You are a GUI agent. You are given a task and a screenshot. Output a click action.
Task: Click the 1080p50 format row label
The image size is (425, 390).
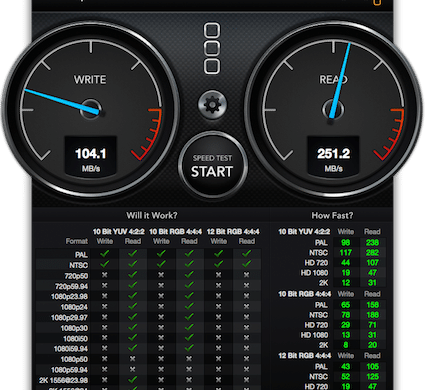74,359
